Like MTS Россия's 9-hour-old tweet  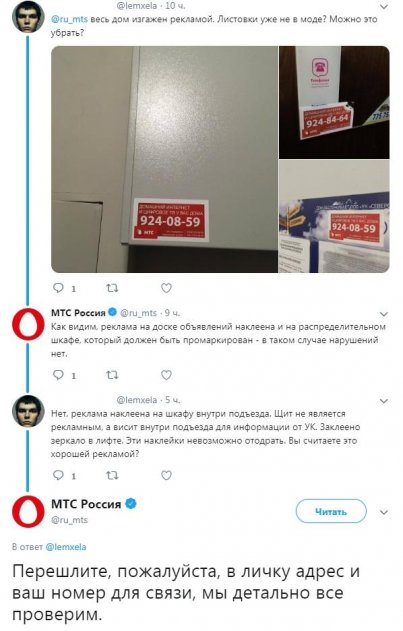click(x=166, y=375)
